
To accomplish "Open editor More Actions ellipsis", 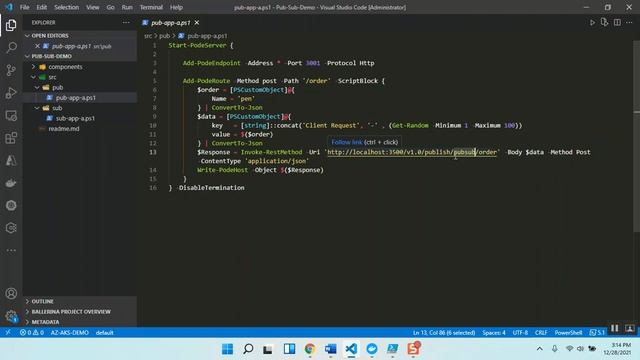I will coord(629,22).
